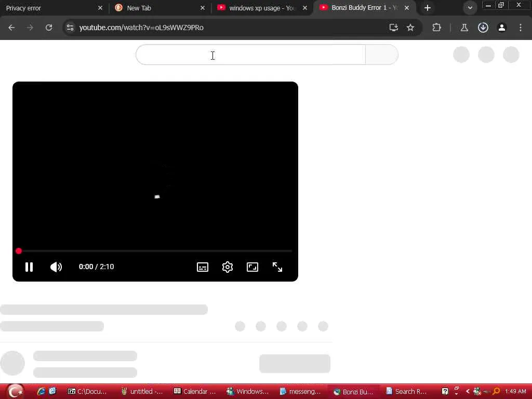Viewport: 532px width, 399px height.
Task: Switch to Search R... taskbar window
Action: point(407,392)
